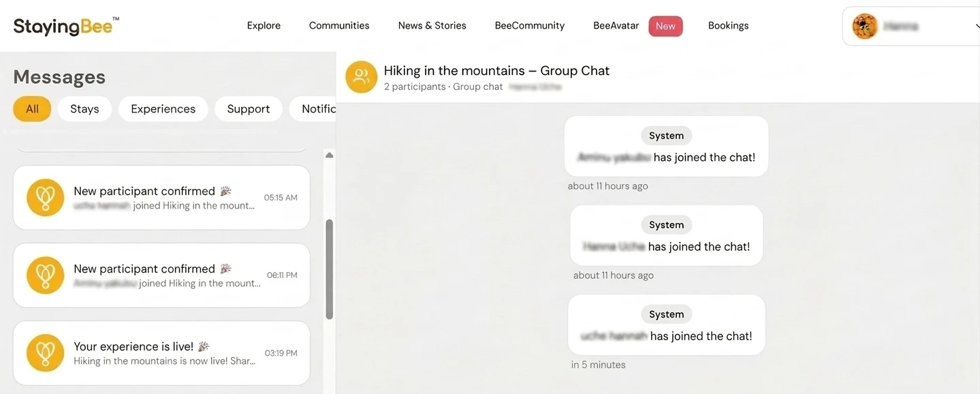Click the profile avatar picture in header
980x394 pixels.
tap(865, 27)
